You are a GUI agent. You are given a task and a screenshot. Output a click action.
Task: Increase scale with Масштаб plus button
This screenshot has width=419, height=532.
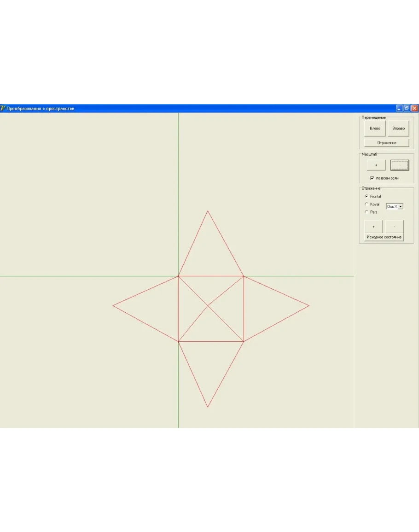tap(376, 165)
